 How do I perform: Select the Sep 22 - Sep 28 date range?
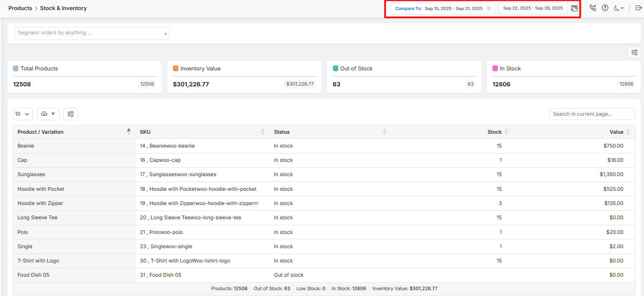tap(533, 8)
